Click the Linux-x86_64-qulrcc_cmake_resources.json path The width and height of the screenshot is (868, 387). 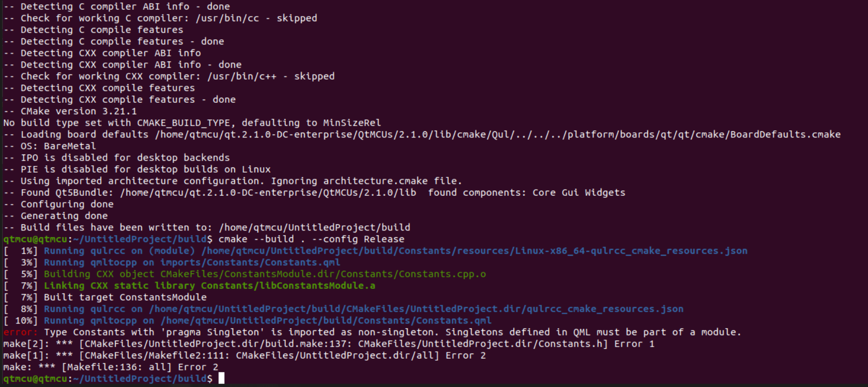click(474, 251)
